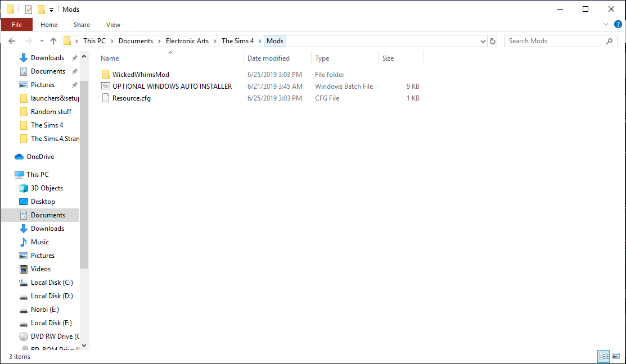Select OneDrive in navigation pane
The height and width of the screenshot is (364, 626).
coord(40,157)
